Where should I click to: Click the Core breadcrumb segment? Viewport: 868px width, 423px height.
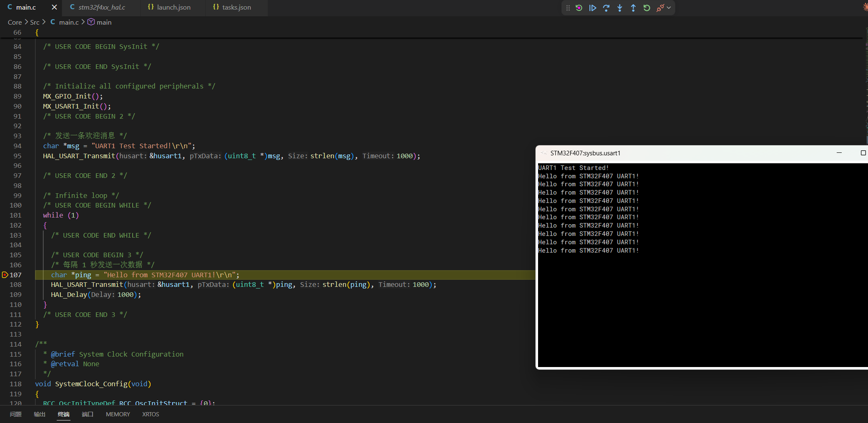click(x=15, y=22)
